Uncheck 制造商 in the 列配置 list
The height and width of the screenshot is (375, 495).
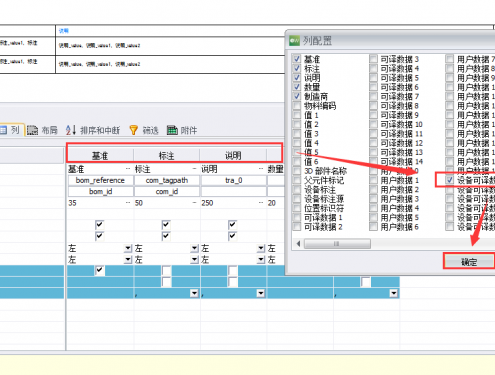pos(297,97)
